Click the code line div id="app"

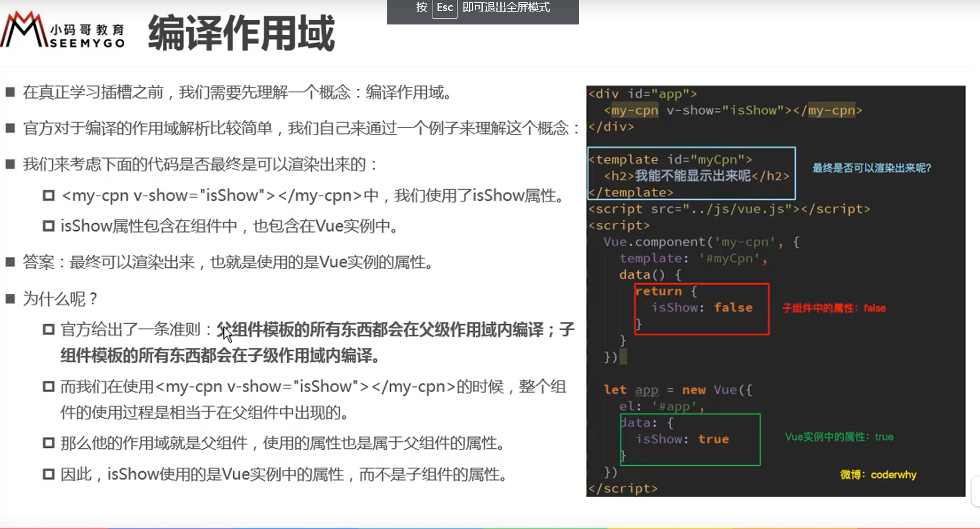(x=643, y=94)
